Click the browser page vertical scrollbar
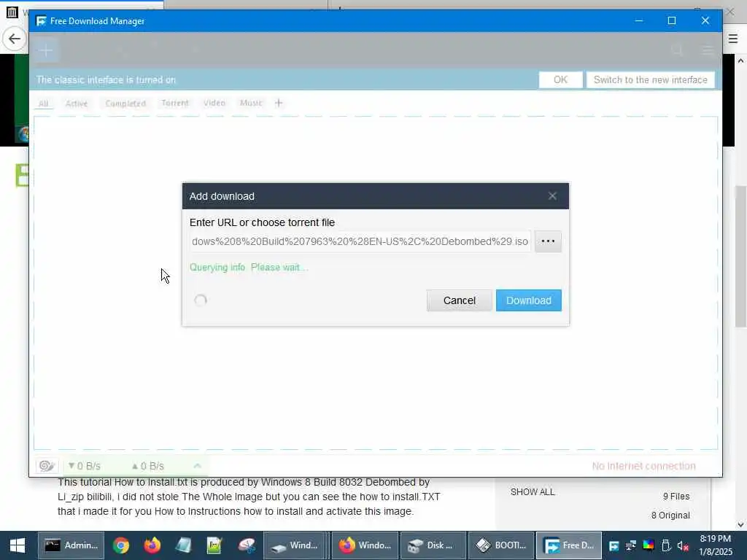This screenshot has width=747, height=560. pyautogui.click(x=740, y=257)
